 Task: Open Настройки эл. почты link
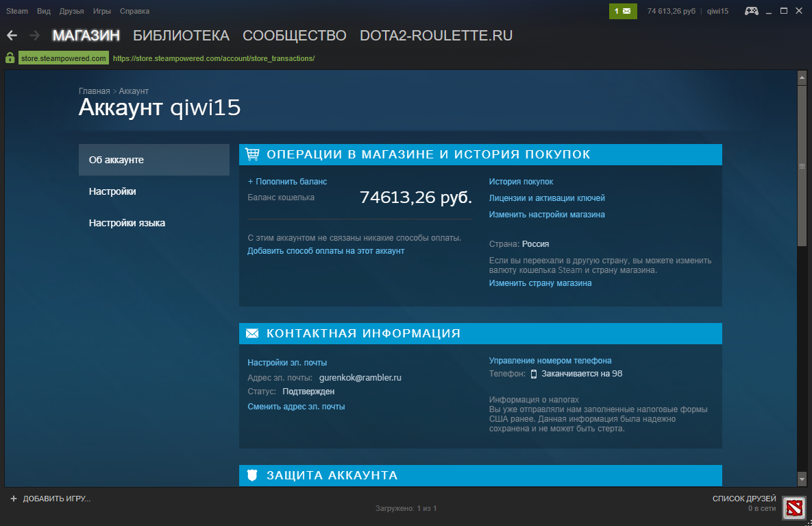[x=287, y=362]
